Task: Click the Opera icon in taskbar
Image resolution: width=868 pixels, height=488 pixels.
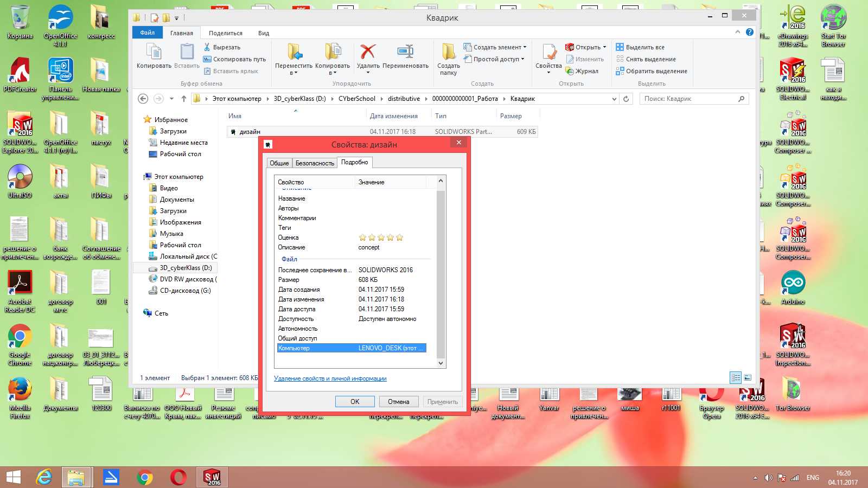Action: click(x=178, y=477)
